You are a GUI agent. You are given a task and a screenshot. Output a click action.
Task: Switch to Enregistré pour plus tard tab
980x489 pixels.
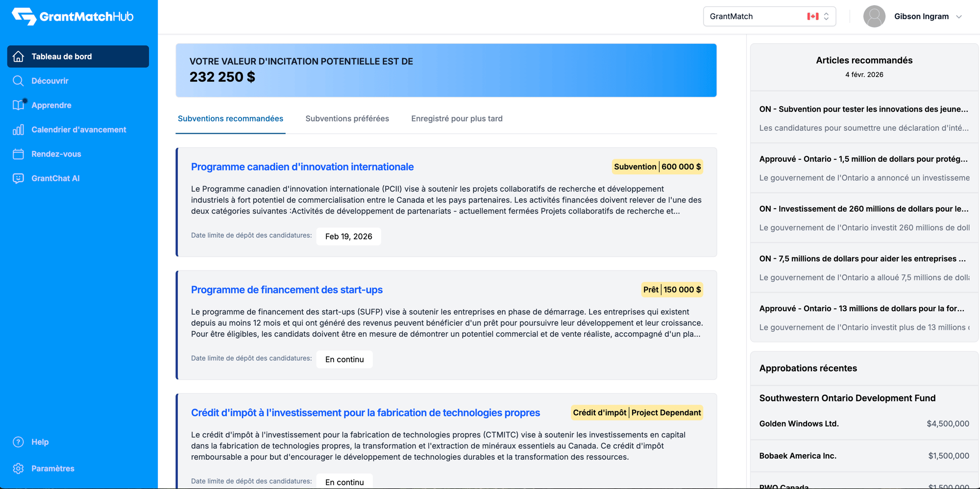tap(457, 119)
